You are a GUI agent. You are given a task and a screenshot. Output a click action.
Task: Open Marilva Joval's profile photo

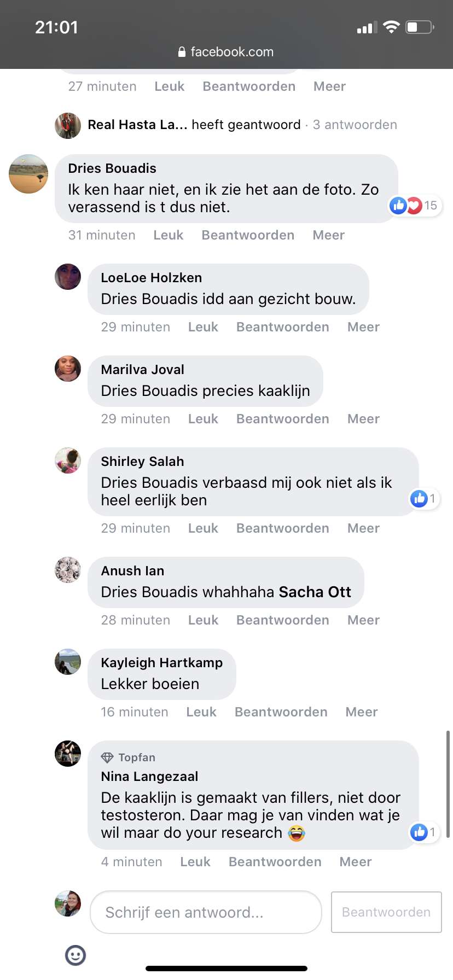(x=68, y=369)
